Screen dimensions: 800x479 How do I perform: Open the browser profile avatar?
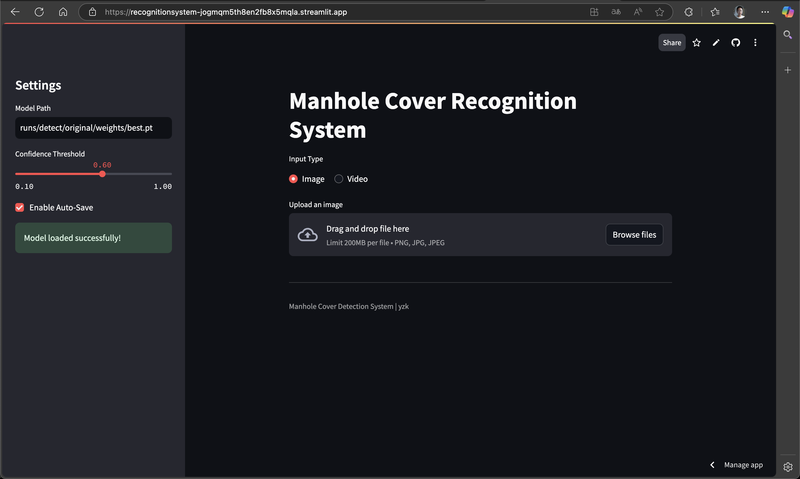tap(739, 12)
